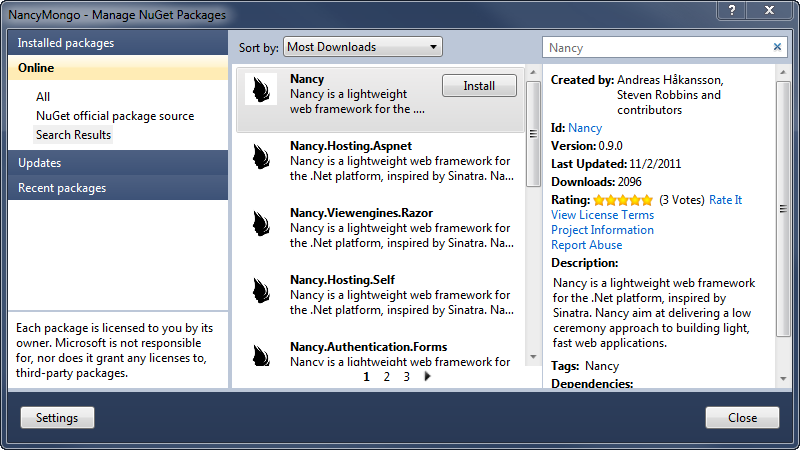Select the Nancy package title
Screen dimensions: 800x450
click(x=307, y=79)
